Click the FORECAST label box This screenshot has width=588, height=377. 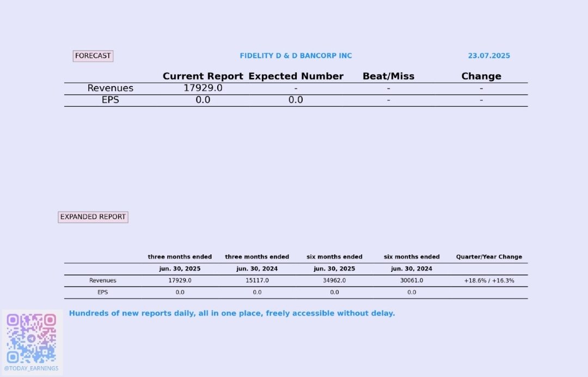(93, 56)
